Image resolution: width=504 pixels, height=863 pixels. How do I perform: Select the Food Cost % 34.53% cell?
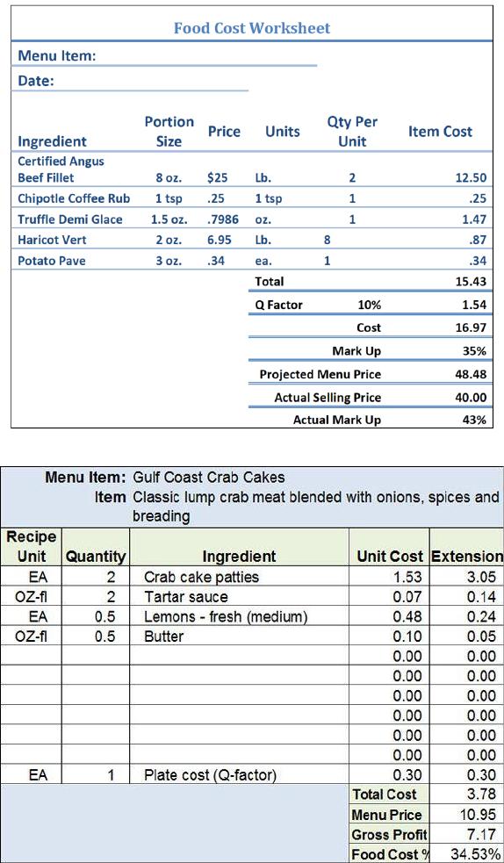(x=466, y=853)
